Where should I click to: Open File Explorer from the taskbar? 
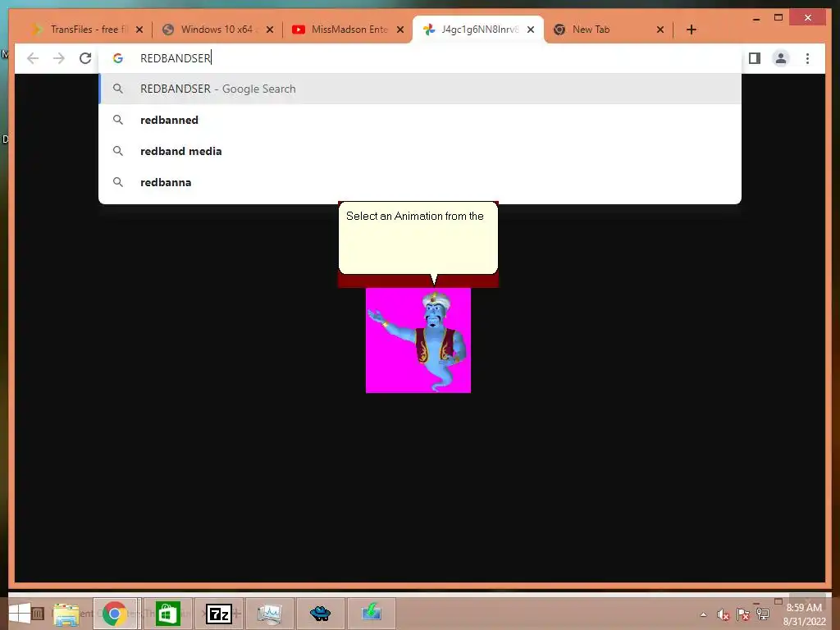pos(66,614)
